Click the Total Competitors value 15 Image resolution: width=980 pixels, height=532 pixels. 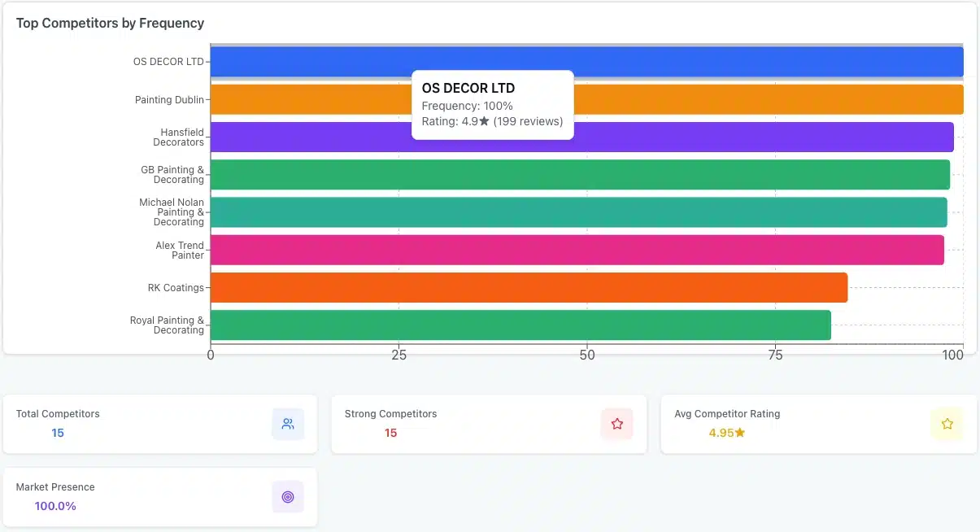coord(58,433)
